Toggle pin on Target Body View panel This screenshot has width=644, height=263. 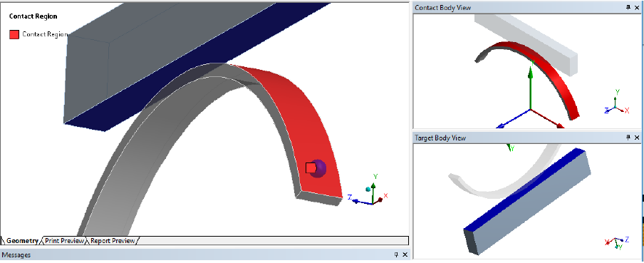coord(628,138)
